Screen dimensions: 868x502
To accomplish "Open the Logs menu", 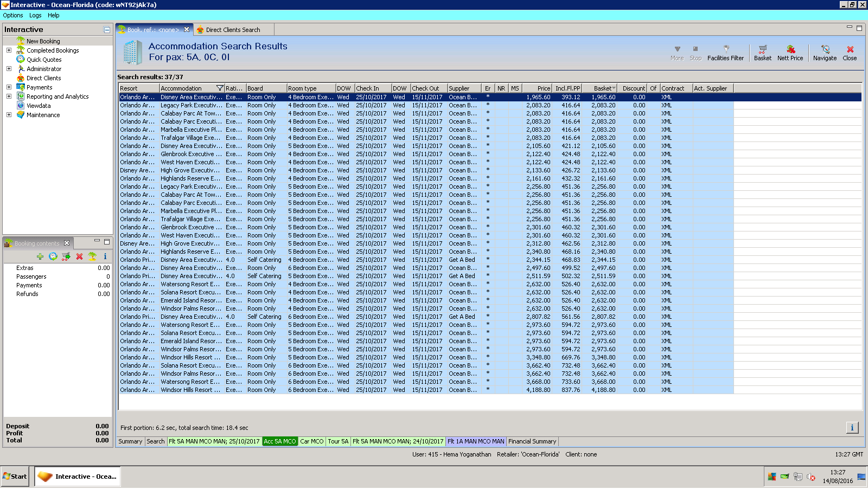I will (35, 15).
